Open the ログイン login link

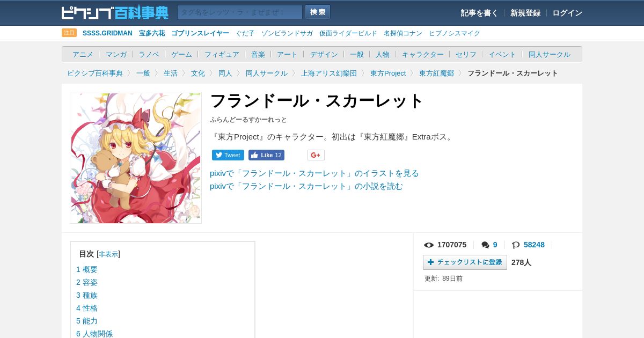567,13
